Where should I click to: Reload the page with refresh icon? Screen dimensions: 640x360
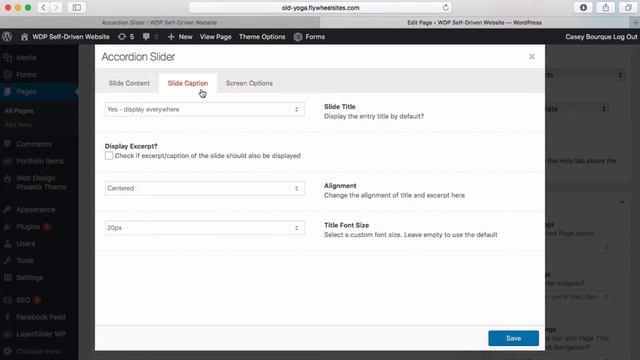445,7
